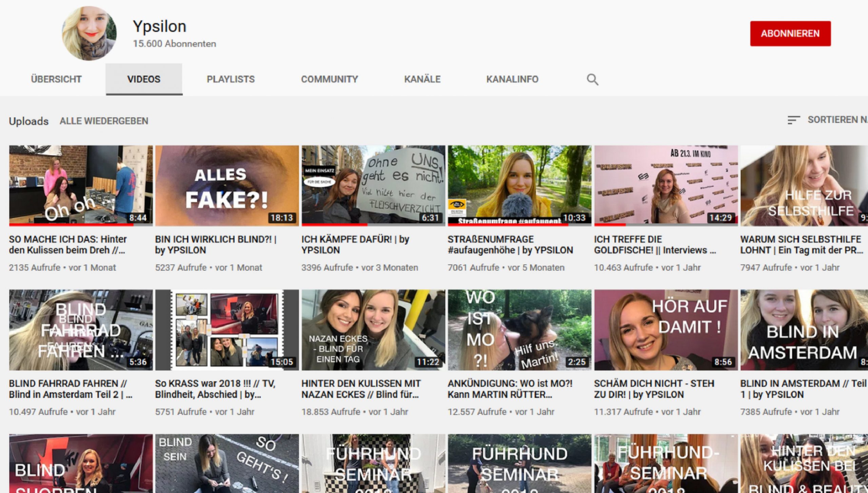This screenshot has width=868, height=493.
Task: Click the Ypsilon channel avatar
Action: (89, 33)
